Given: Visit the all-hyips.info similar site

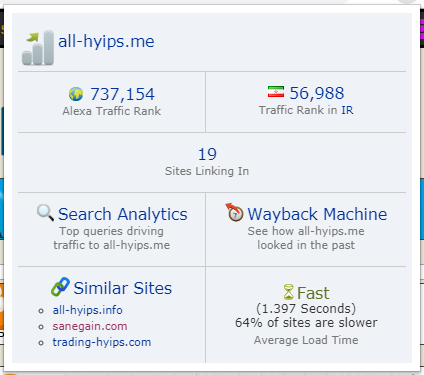Looking at the screenshot, I should click(88, 310).
